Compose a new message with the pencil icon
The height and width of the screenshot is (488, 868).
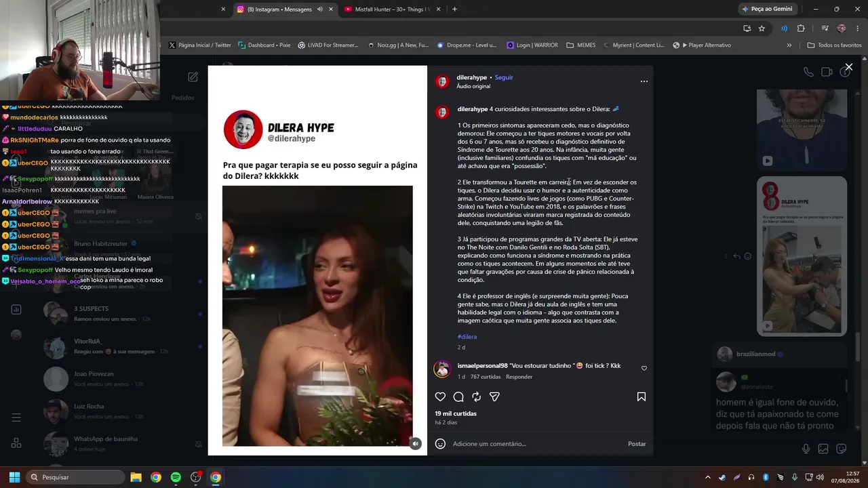click(x=193, y=77)
